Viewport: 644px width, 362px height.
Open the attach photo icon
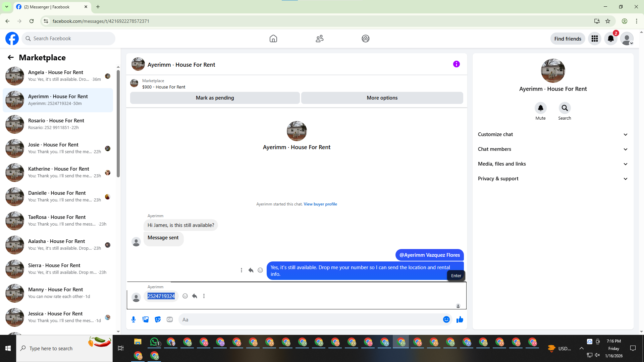pos(146,319)
